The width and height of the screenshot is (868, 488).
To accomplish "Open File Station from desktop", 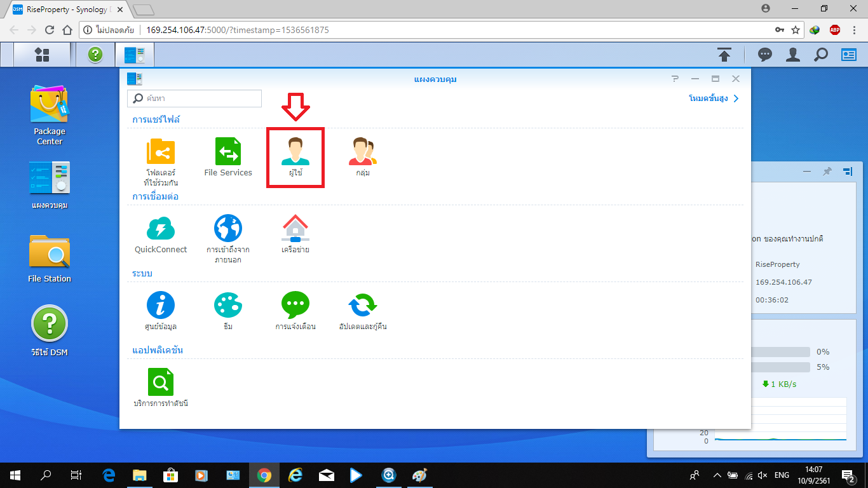I will 49,253.
